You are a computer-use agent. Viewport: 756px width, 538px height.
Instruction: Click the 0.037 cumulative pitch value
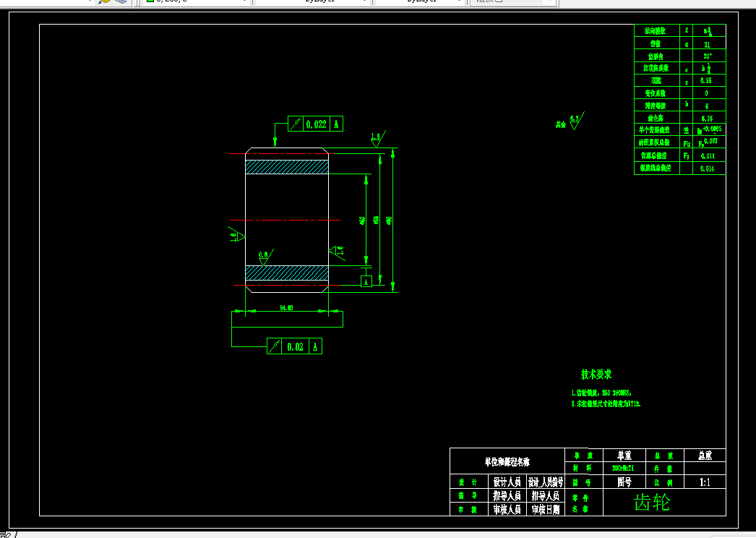[710, 142]
